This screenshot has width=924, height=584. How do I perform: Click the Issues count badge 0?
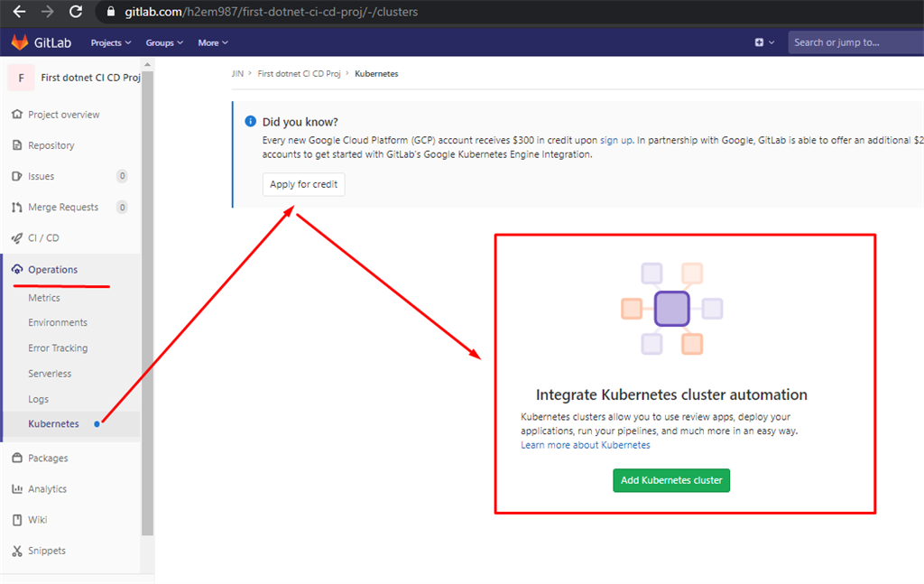click(122, 176)
